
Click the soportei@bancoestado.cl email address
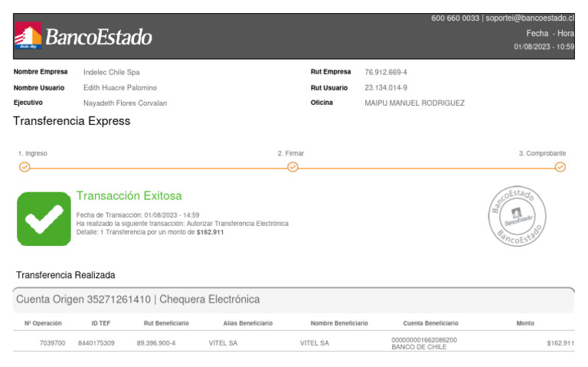(x=530, y=18)
